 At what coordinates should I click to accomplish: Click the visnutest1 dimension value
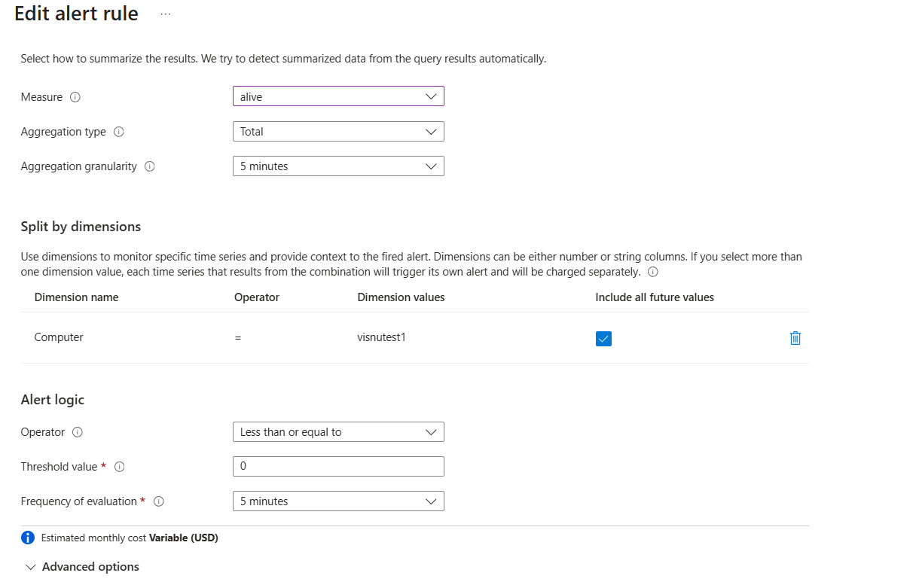(381, 337)
